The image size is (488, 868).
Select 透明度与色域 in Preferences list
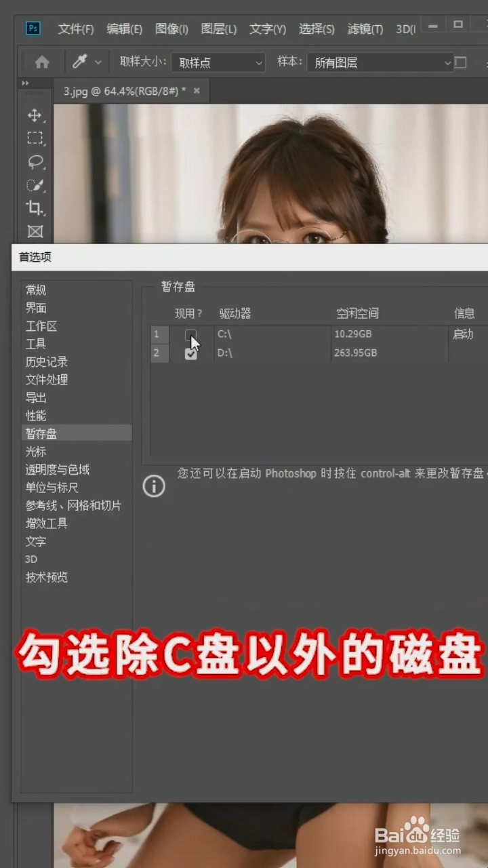point(58,469)
